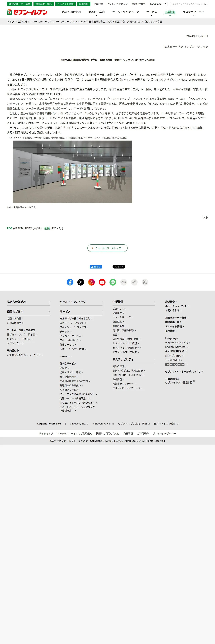Download the PDF file link
215x644 pixels.
point(10,229)
